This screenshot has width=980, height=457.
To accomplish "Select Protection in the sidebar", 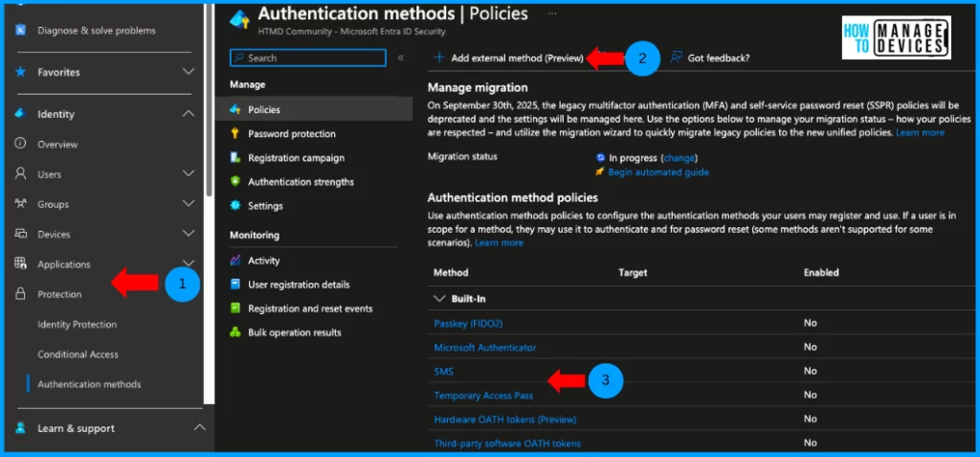I will pyautogui.click(x=59, y=294).
